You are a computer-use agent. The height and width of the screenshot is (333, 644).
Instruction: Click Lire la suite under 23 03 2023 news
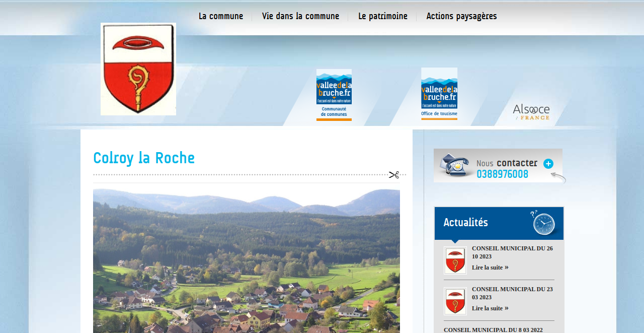490,308
